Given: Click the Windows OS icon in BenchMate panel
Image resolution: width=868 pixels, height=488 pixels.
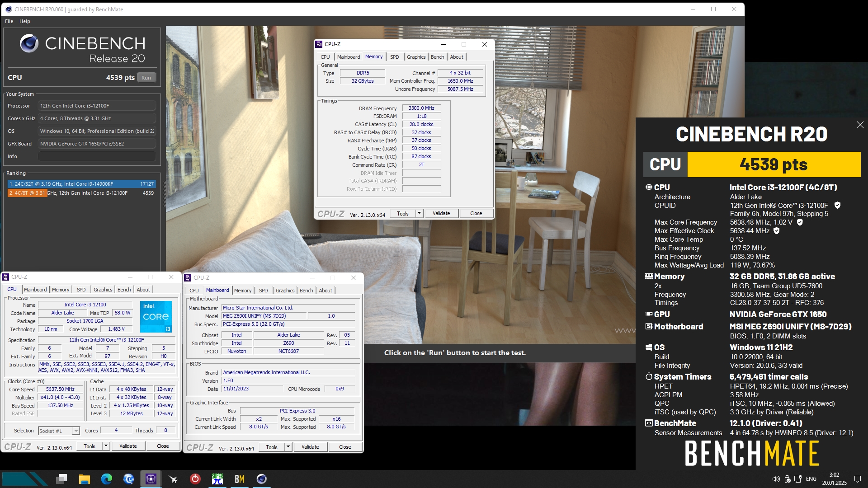Looking at the screenshot, I should pos(649,347).
